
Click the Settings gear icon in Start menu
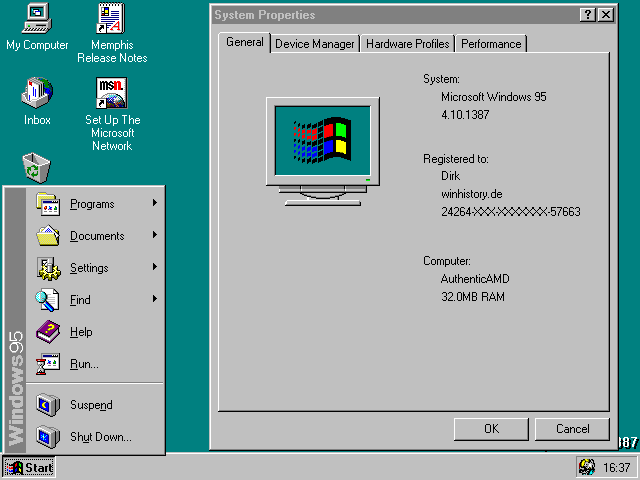(49, 268)
